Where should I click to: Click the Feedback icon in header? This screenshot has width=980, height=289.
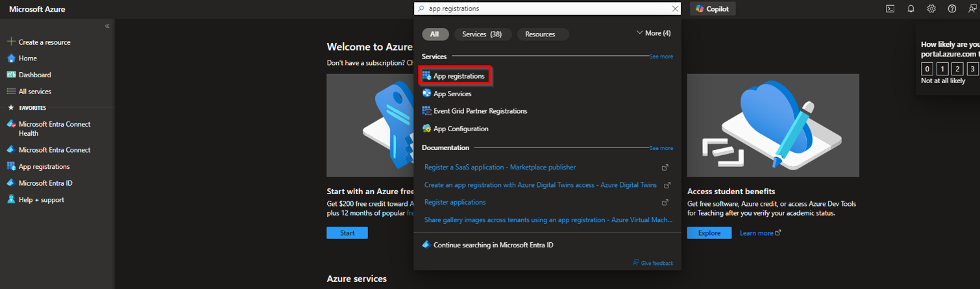tap(972, 9)
